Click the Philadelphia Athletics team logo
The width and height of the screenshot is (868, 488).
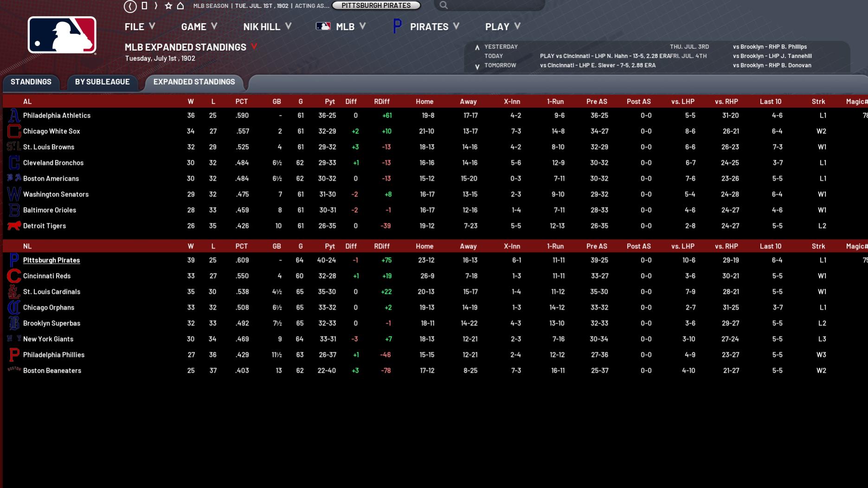[14, 116]
